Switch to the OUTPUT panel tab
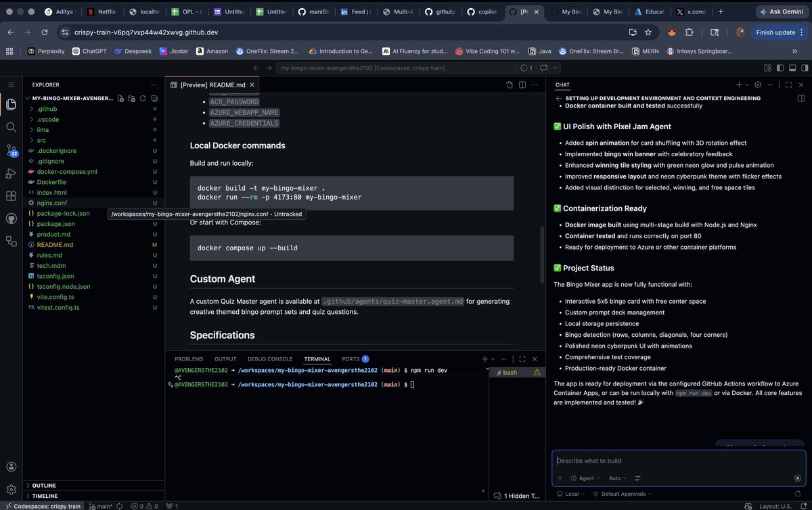812x510 pixels. (225, 359)
